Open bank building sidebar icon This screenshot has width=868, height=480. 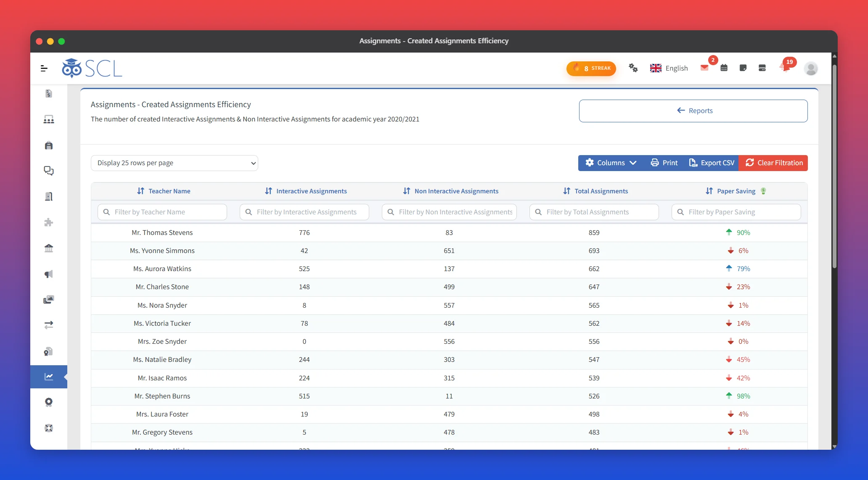[49, 248]
